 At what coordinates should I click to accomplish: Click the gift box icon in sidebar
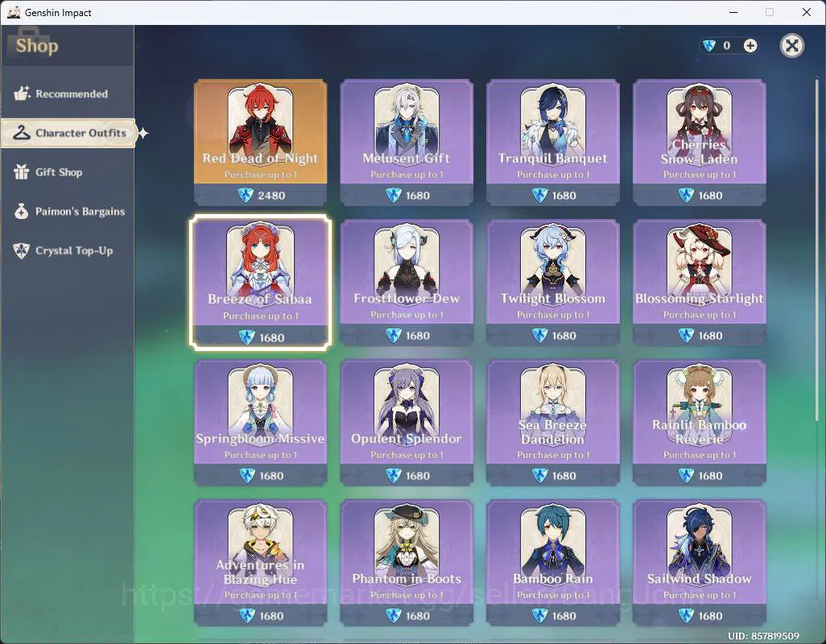click(x=22, y=171)
